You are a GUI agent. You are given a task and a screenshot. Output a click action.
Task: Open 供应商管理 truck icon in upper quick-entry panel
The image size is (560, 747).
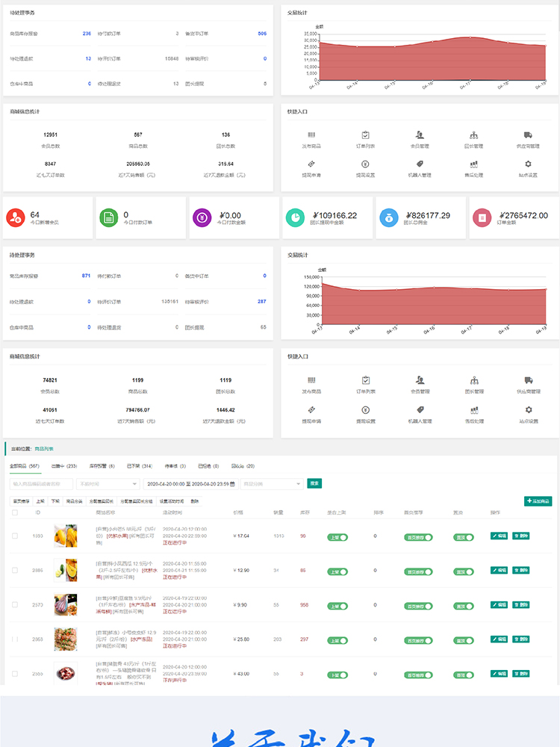tap(528, 135)
